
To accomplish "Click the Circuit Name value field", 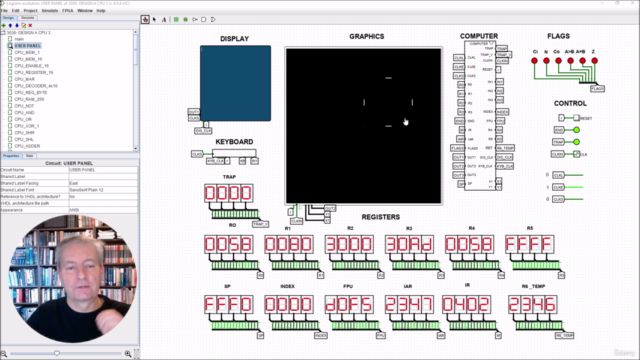I will [103, 170].
